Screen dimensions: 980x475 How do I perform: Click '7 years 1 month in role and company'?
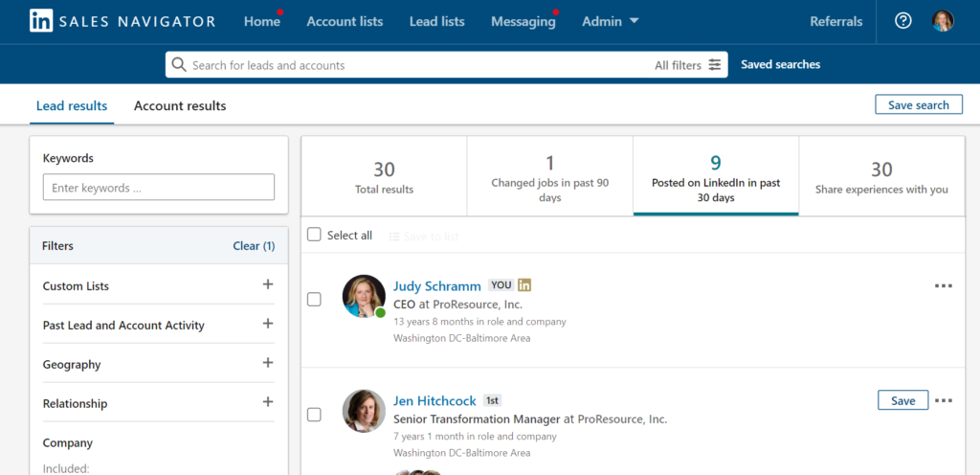[475, 437]
